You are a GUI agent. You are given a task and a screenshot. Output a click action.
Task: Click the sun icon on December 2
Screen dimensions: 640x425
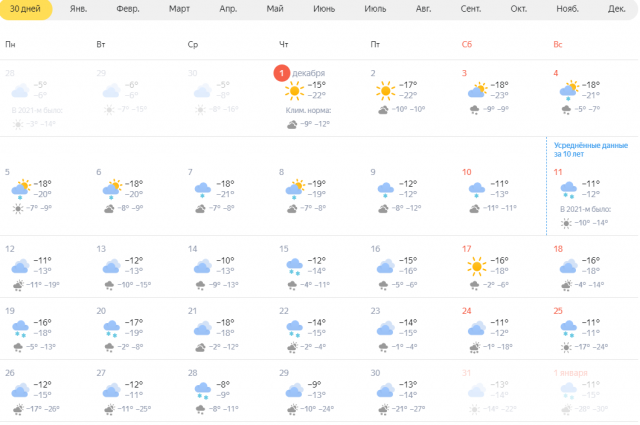tap(386, 90)
